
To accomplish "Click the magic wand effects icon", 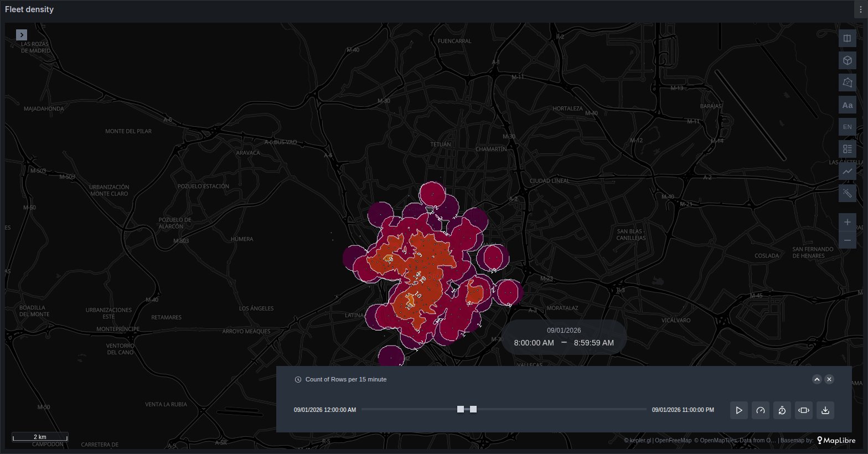I will 847,193.
